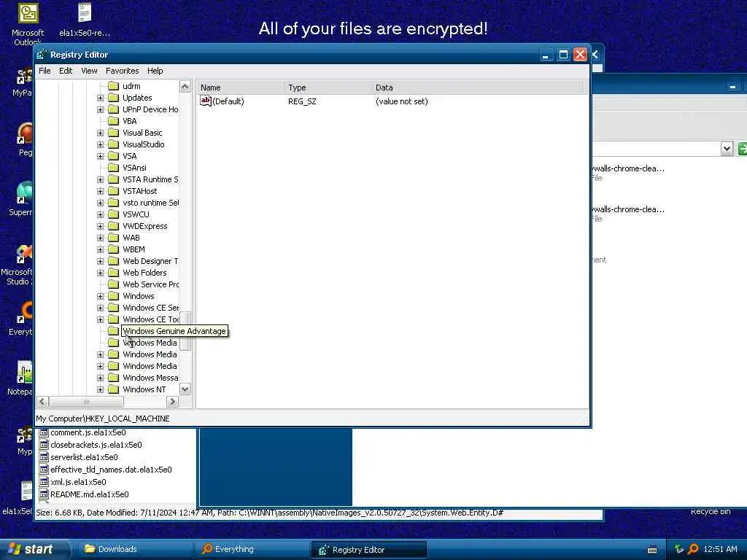This screenshot has width=747, height=560.
Task: Select the Windows Messaging folder icon
Action: tap(113, 378)
